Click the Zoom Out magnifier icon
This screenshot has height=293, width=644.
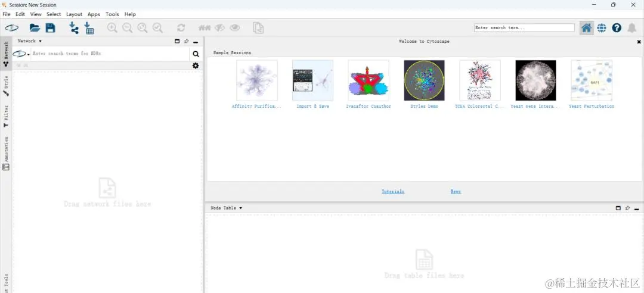tap(128, 28)
